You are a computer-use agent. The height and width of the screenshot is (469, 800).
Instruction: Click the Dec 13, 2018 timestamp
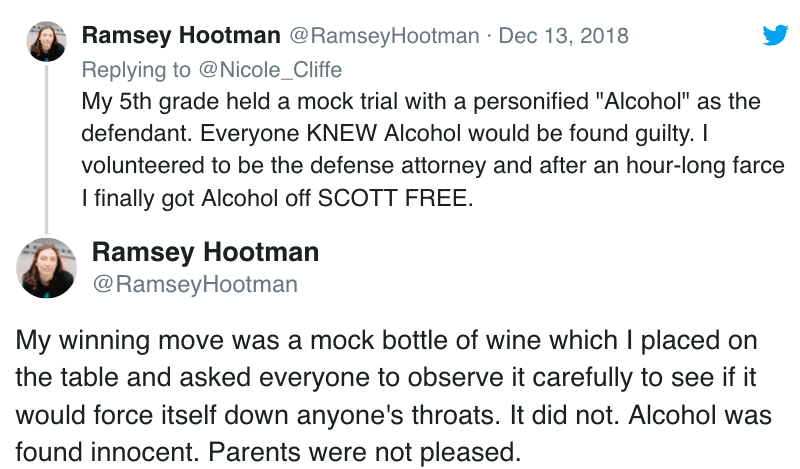(563, 36)
